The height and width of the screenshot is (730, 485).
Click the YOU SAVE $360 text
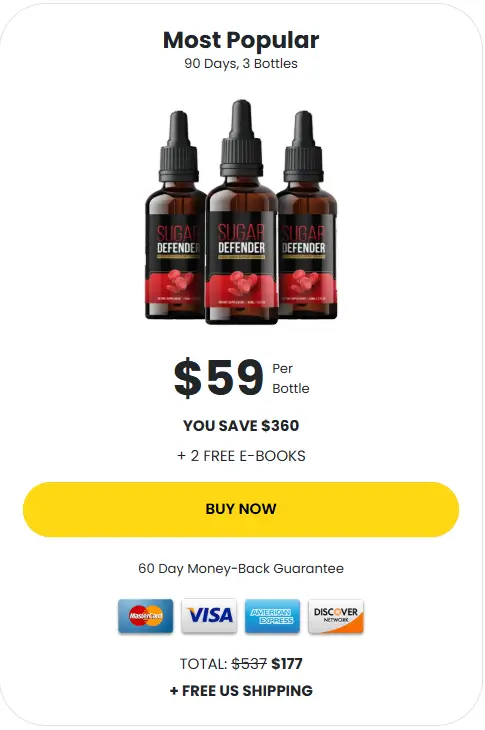pos(241,426)
